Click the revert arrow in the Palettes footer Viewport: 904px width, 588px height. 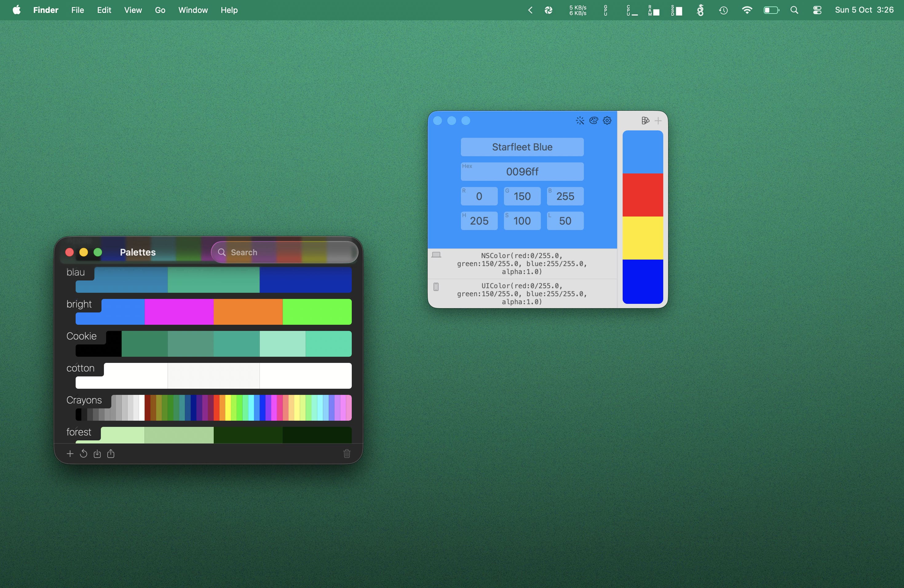pos(84,454)
